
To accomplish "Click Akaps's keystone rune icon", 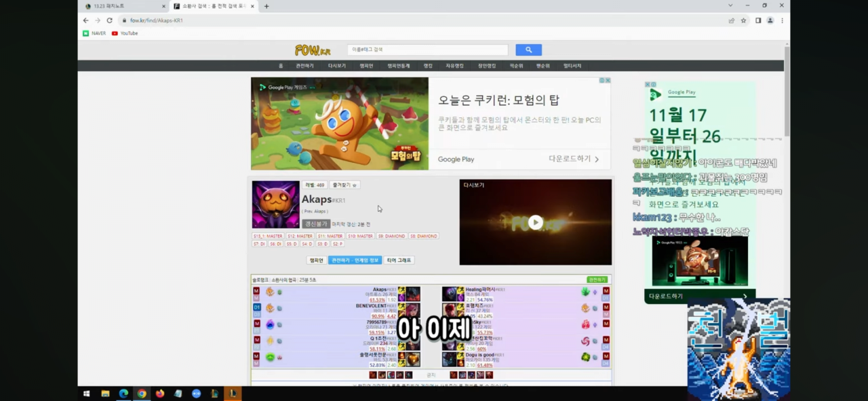I will [270, 292].
